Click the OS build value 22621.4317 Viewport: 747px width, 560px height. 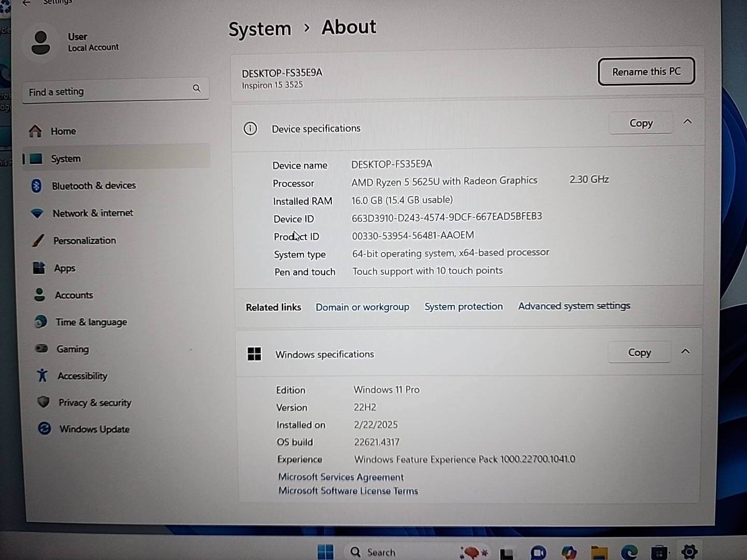(x=377, y=442)
